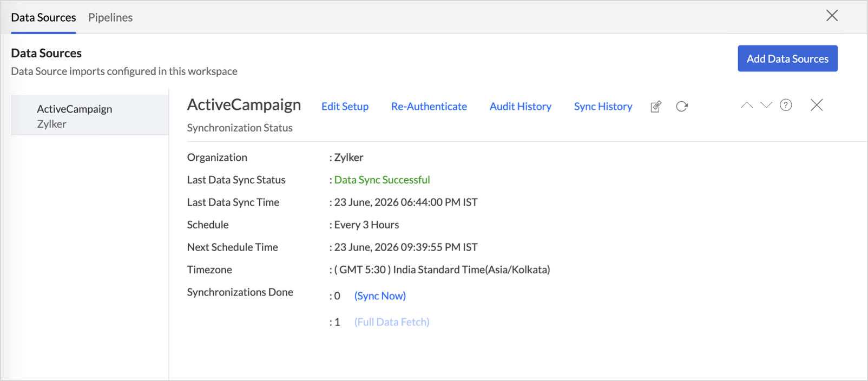This screenshot has height=381, width=868.
Task: Open the help question mark icon
Action: click(x=786, y=105)
